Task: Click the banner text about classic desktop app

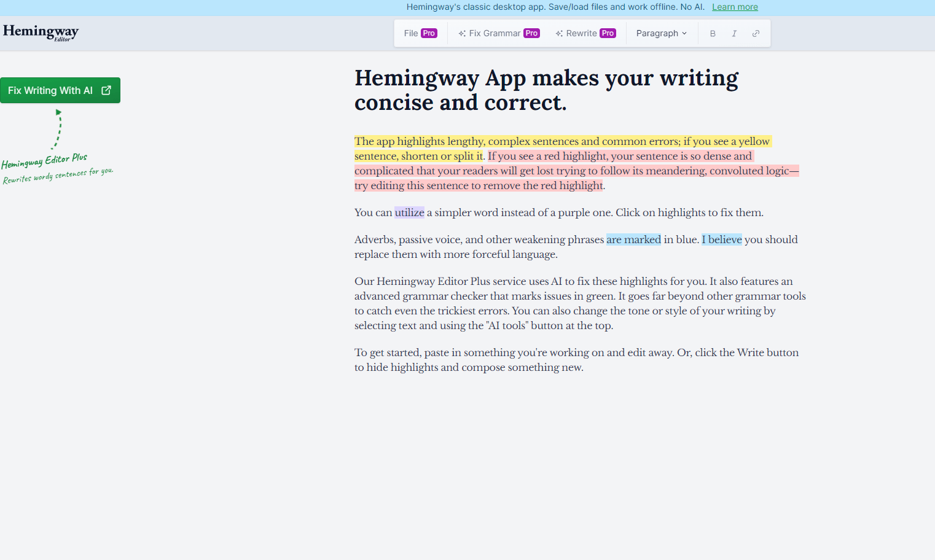Action: (555, 7)
